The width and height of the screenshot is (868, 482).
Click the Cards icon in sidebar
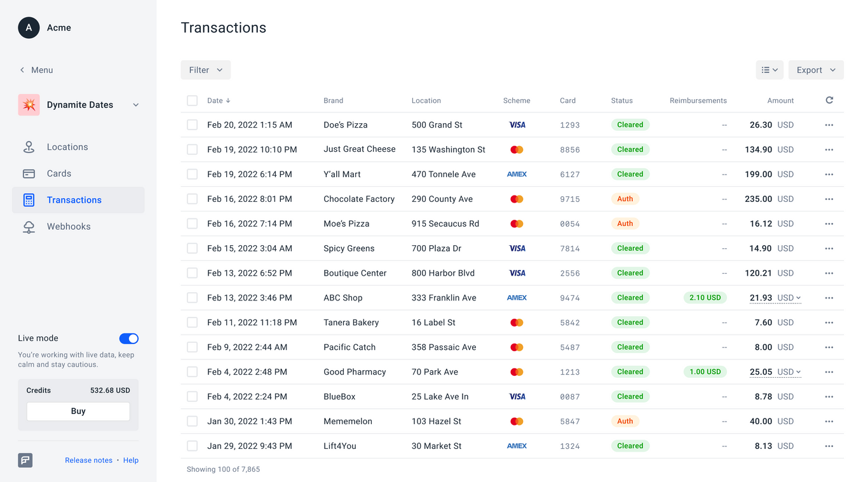click(29, 173)
